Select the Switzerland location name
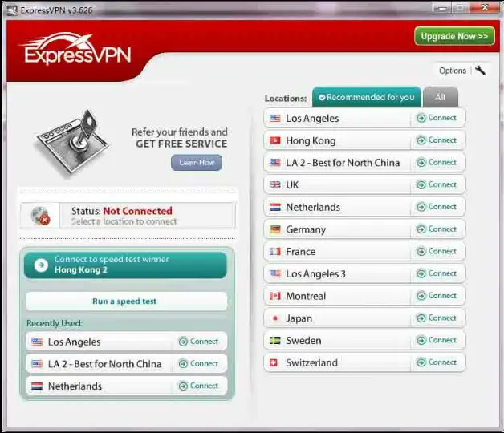This screenshot has height=433, width=504. pyautogui.click(x=311, y=363)
